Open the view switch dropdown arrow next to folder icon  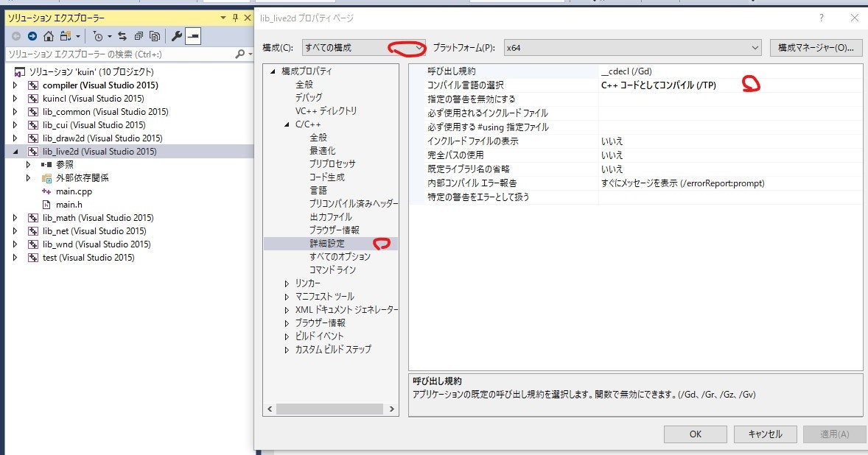click(77, 37)
